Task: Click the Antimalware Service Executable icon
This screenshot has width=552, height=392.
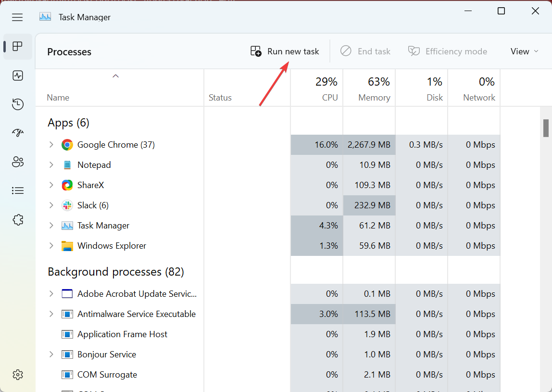Action: 67,314
